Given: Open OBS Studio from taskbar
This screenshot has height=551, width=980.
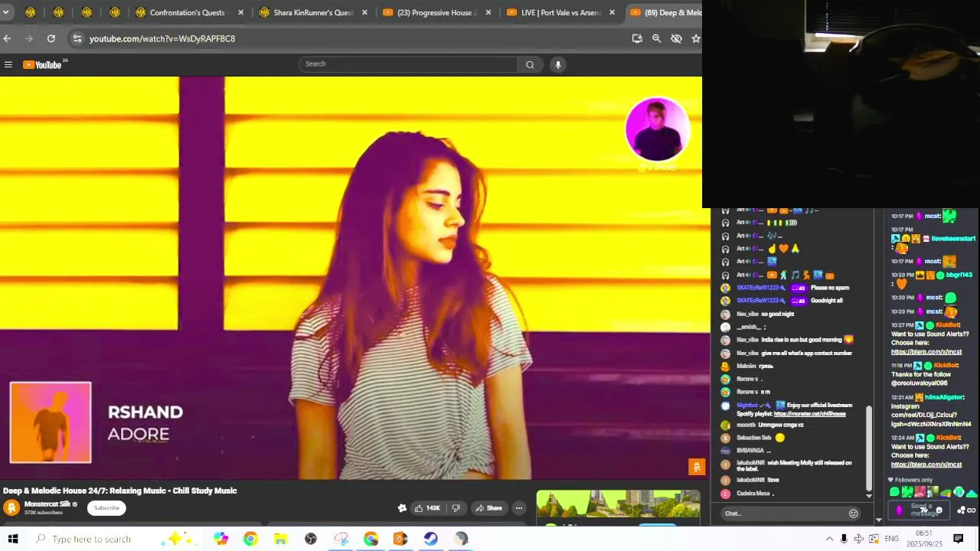Looking at the screenshot, I should tap(310, 539).
